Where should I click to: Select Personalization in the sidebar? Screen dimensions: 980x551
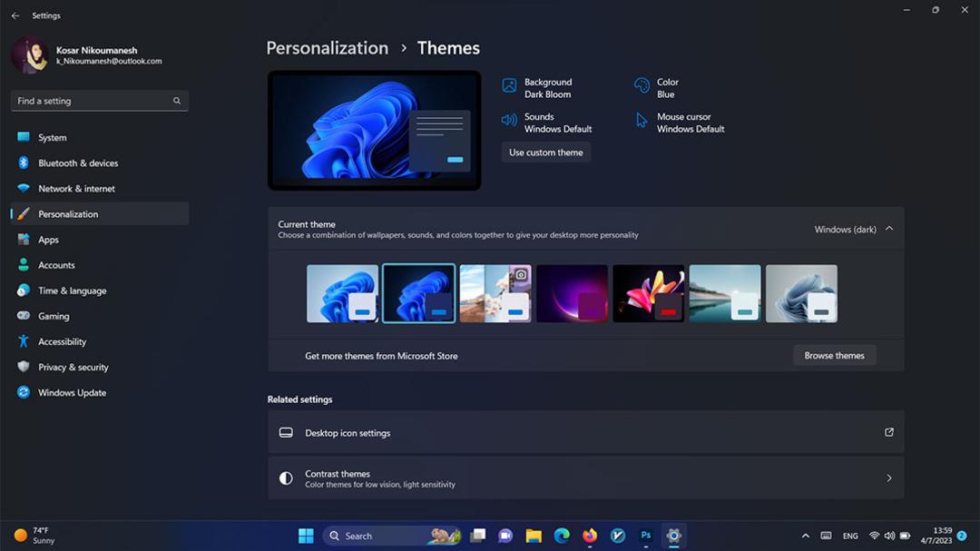tap(100, 214)
